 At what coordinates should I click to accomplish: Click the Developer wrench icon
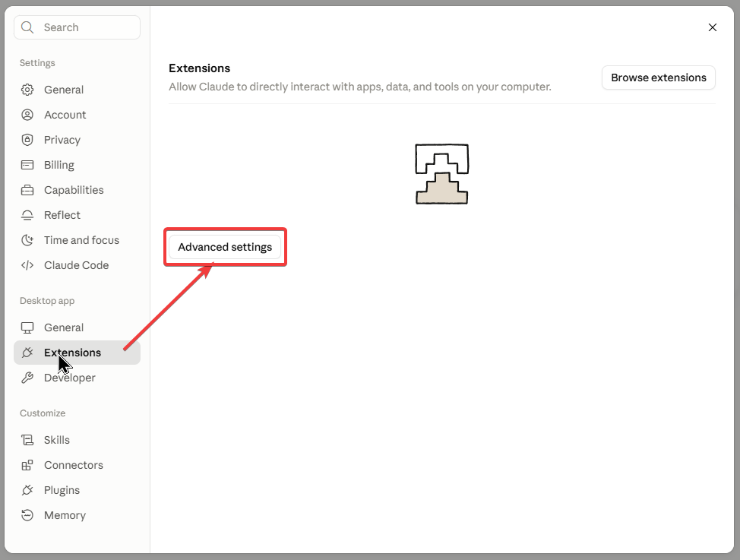tap(27, 378)
